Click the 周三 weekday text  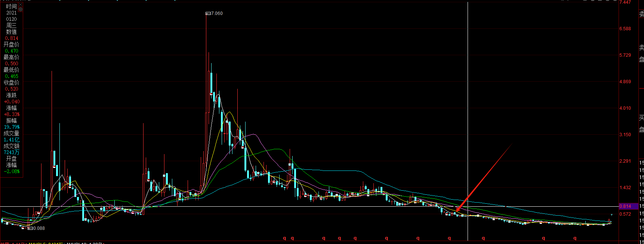(x=11, y=25)
